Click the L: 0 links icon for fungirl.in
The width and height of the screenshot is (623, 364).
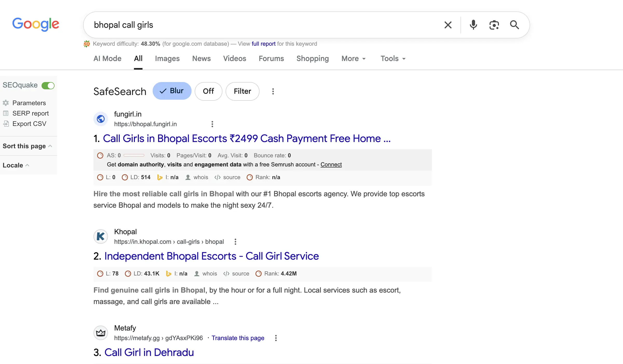tap(100, 177)
